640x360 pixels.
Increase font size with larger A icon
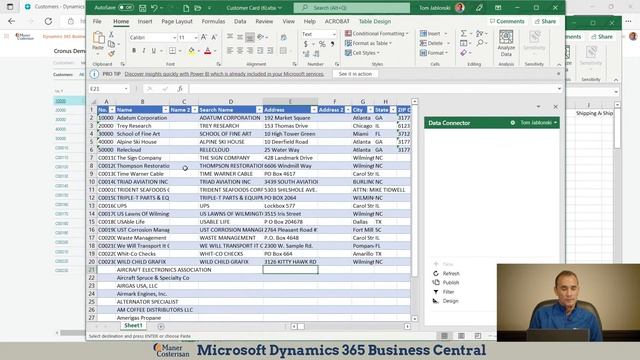(x=204, y=37)
